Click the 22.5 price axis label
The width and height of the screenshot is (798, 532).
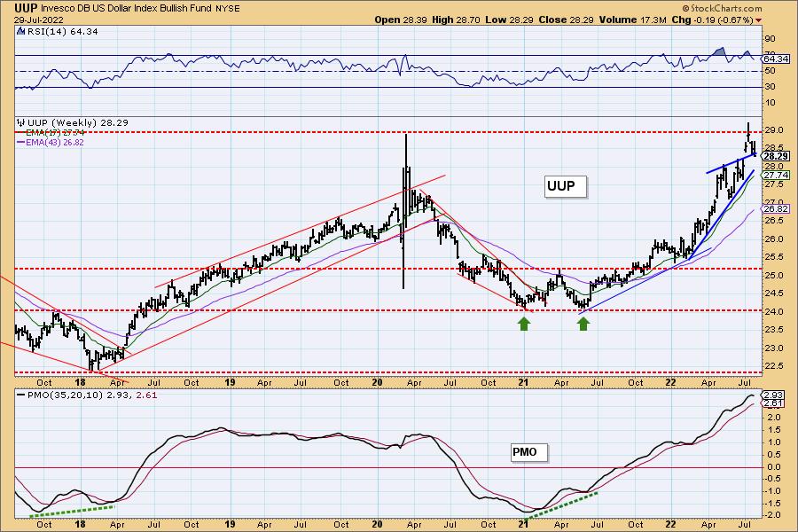(x=772, y=366)
